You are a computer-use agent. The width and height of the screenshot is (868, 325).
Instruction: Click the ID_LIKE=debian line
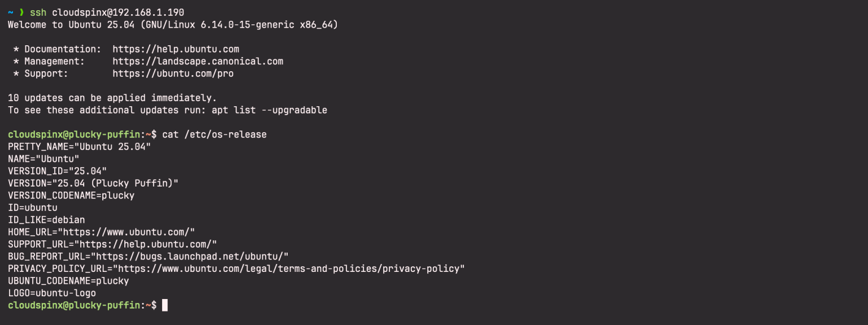coord(46,220)
